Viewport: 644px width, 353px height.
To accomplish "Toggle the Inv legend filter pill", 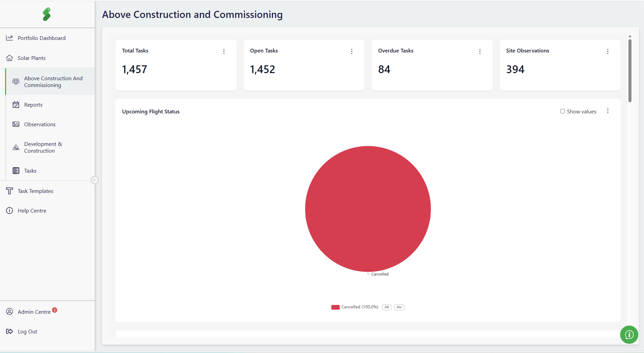I will point(399,307).
